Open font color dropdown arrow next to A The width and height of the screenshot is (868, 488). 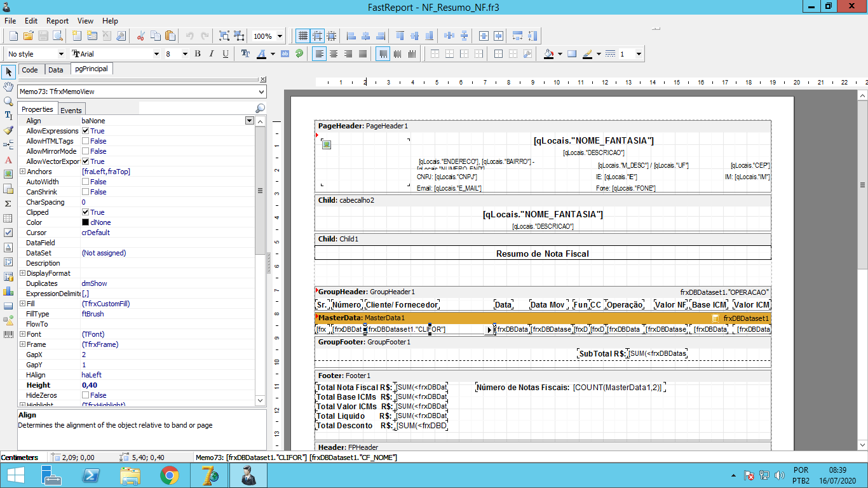pos(273,54)
